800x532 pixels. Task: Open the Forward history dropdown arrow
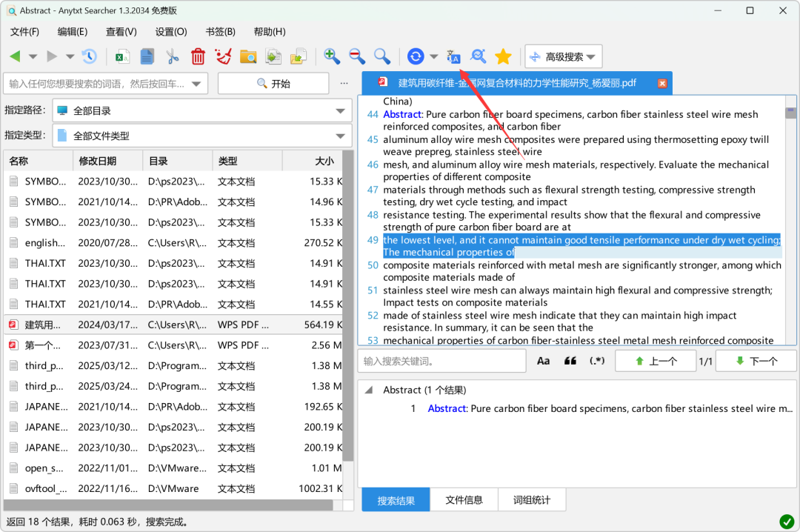pos(70,56)
